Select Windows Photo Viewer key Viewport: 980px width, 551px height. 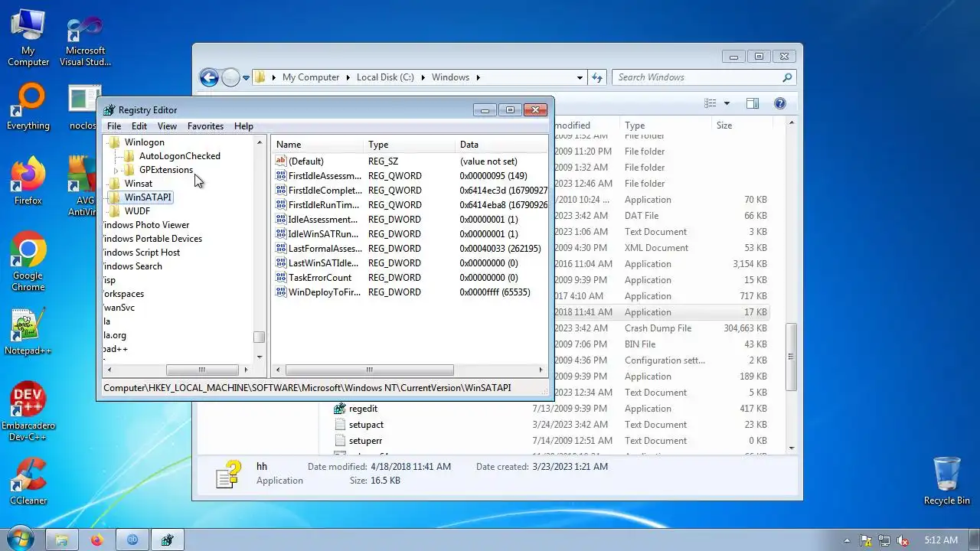pyautogui.click(x=146, y=225)
